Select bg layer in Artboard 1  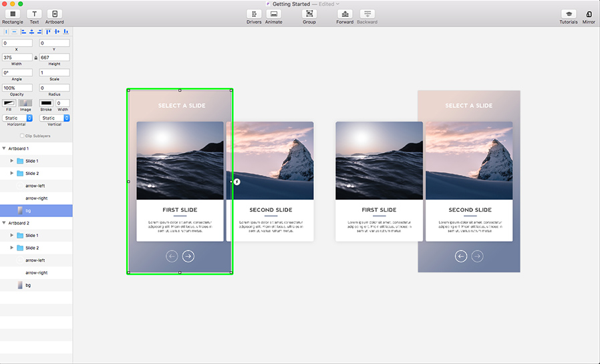point(36,210)
